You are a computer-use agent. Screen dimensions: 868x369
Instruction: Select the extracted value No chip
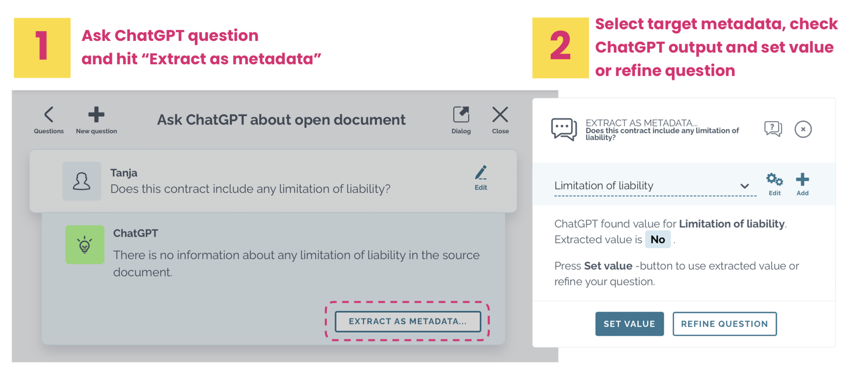click(658, 240)
